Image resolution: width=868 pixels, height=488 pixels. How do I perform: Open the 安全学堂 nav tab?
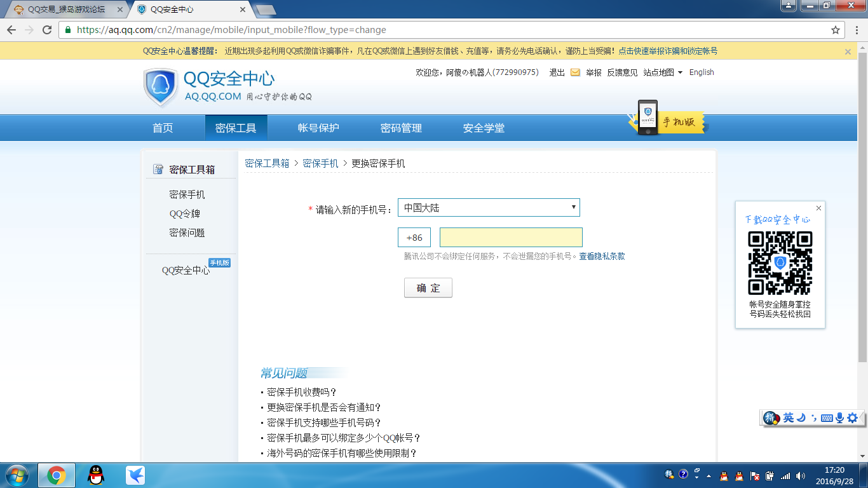pos(484,128)
